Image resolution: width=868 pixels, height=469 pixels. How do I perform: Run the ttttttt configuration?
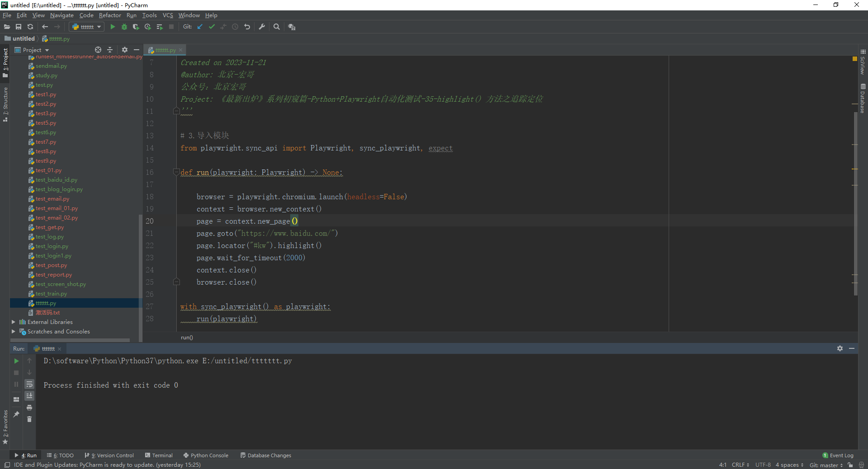click(112, 27)
